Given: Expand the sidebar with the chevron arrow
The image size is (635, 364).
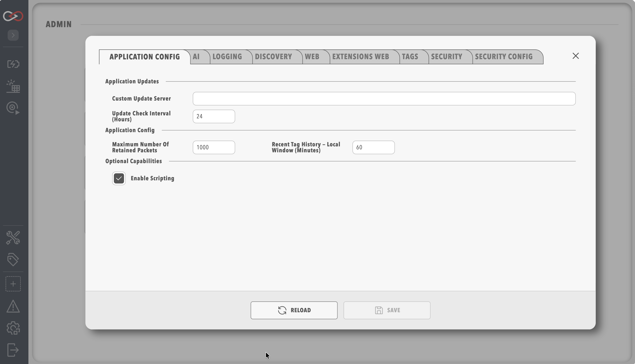Looking at the screenshot, I should pos(13,35).
